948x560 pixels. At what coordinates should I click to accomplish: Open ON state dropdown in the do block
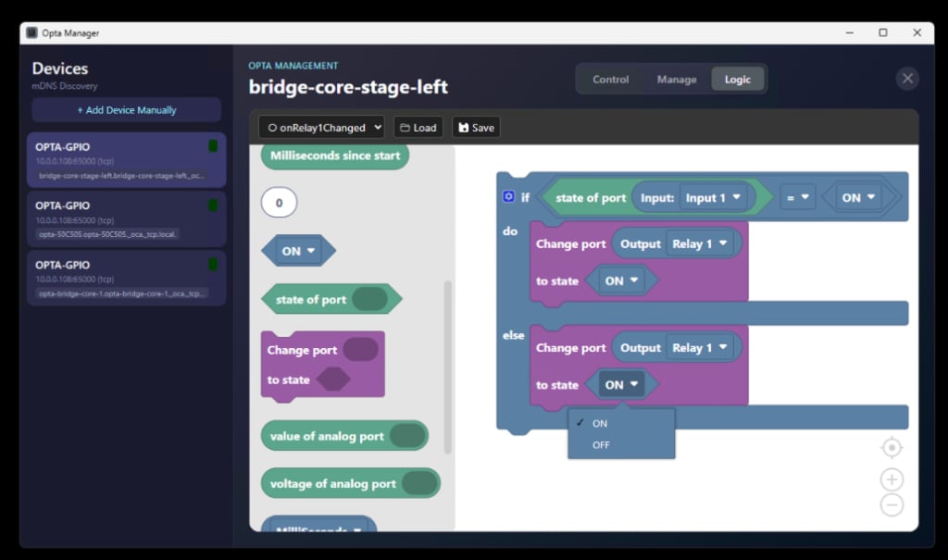pos(621,280)
